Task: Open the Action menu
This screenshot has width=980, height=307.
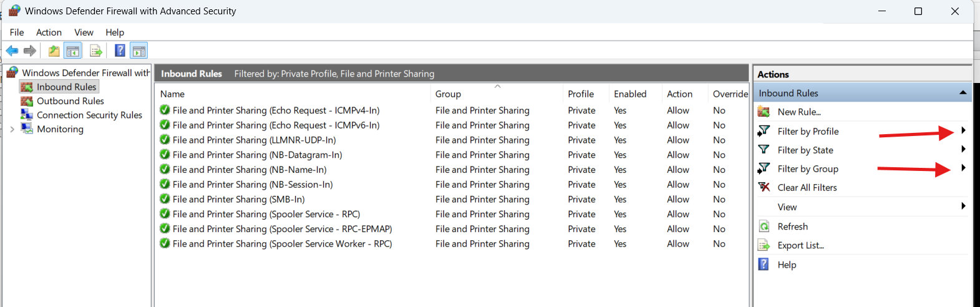Action: (49, 32)
